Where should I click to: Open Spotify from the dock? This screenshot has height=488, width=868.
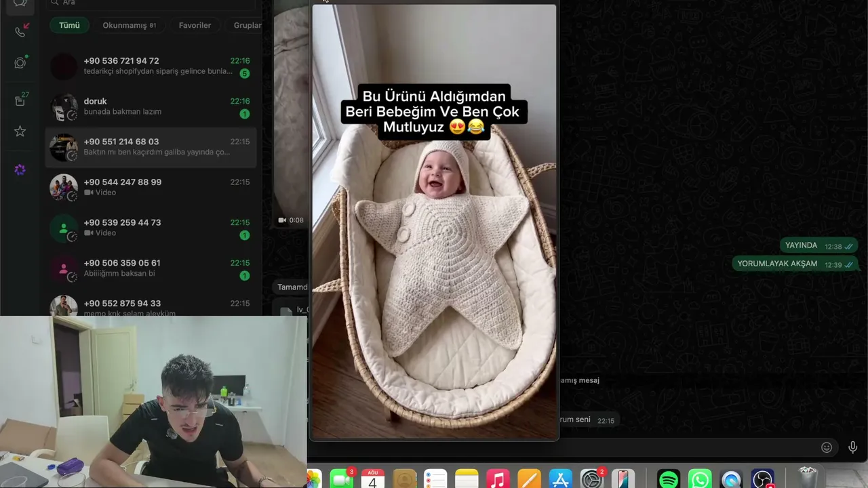click(x=669, y=479)
